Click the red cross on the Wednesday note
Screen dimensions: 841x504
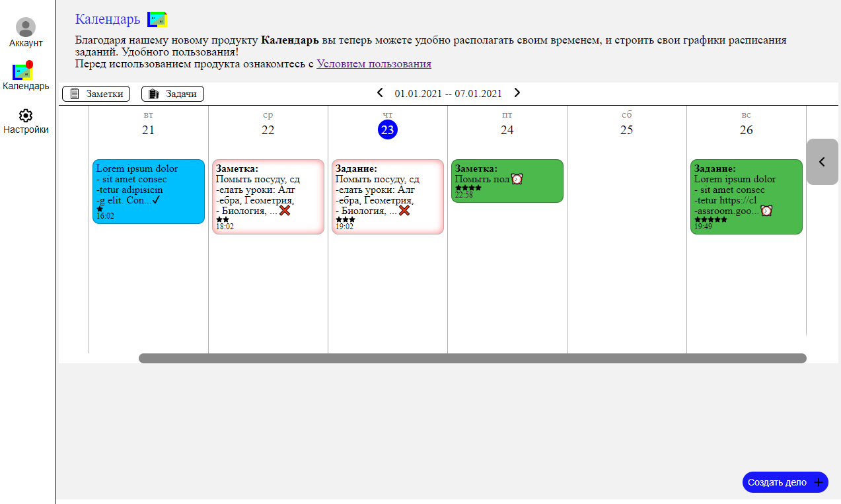285,211
